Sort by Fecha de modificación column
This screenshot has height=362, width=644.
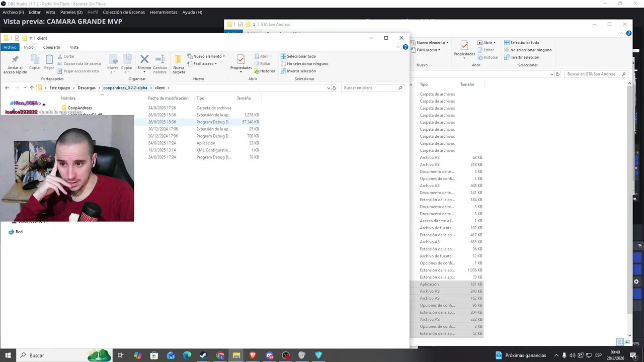click(168, 99)
